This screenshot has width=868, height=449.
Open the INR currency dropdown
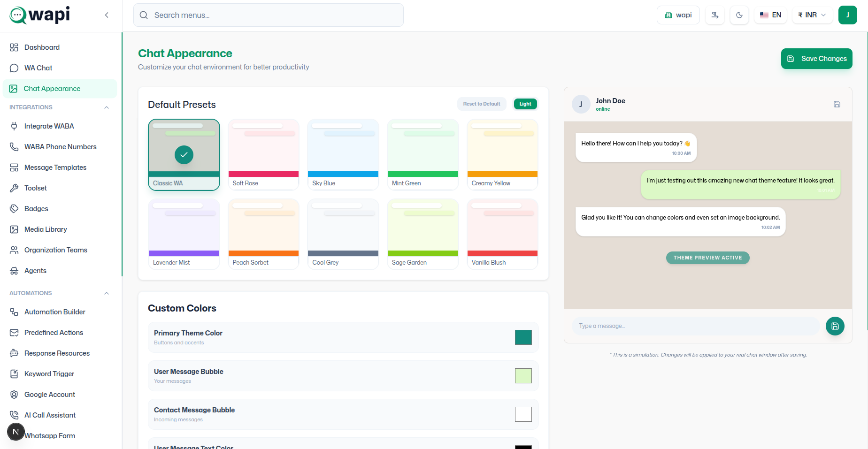812,15
